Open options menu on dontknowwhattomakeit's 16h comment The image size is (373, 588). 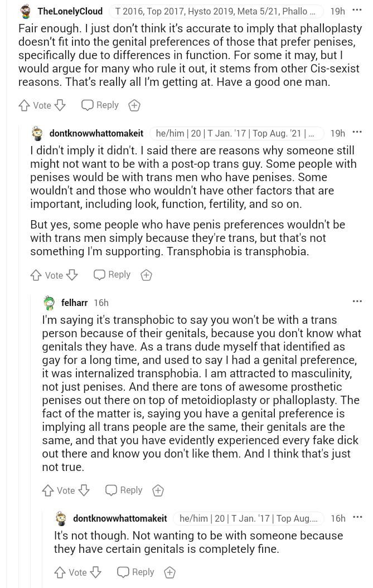click(x=357, y=518)
